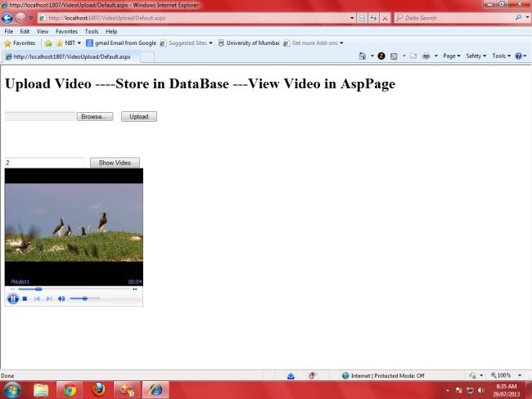Click the localhost URL in the address bar

click(x=107, y=18)
